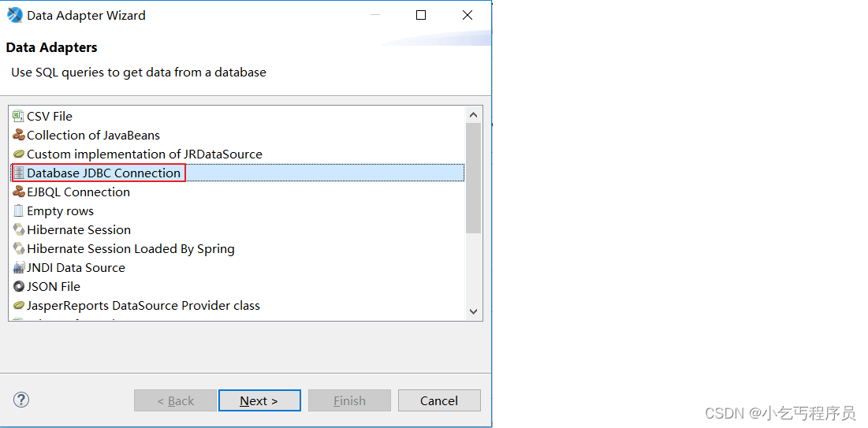The image size is (868, 428).
Task: Click the Database JDBC Connection database icon
Action: pyautogui.click(x=19, y=173)
